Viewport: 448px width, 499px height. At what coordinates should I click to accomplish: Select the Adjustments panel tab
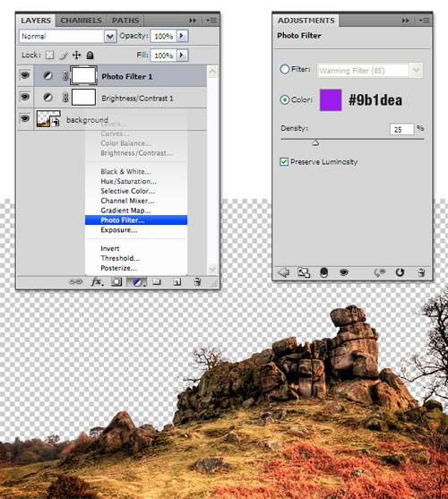(x=306, y=21)
